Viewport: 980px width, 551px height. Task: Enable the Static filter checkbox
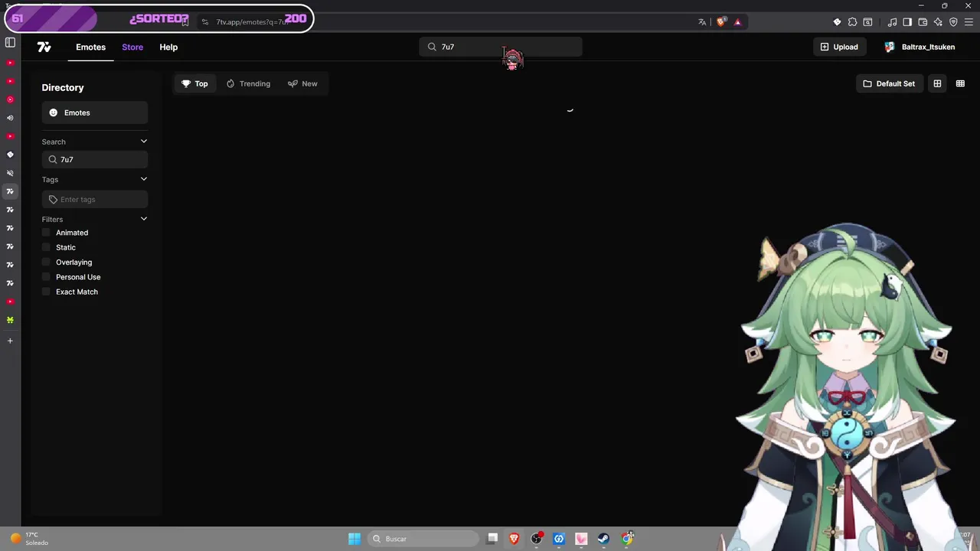point(46,247)
